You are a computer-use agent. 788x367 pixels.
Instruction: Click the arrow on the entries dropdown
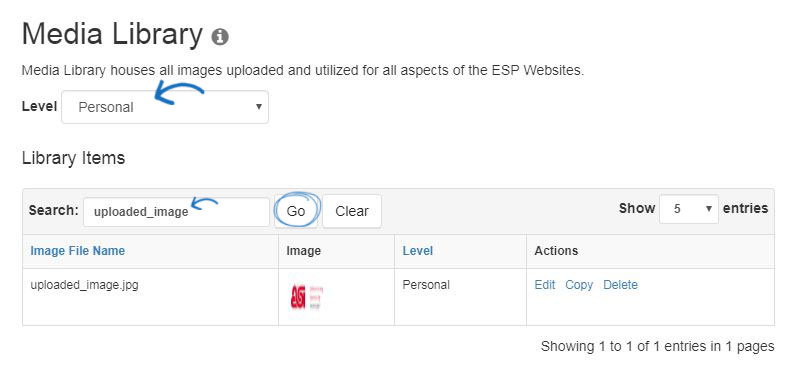click(709, 208)
